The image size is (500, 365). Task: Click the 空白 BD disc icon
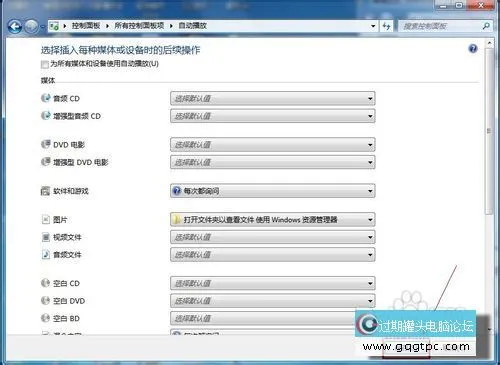point(45,318)
